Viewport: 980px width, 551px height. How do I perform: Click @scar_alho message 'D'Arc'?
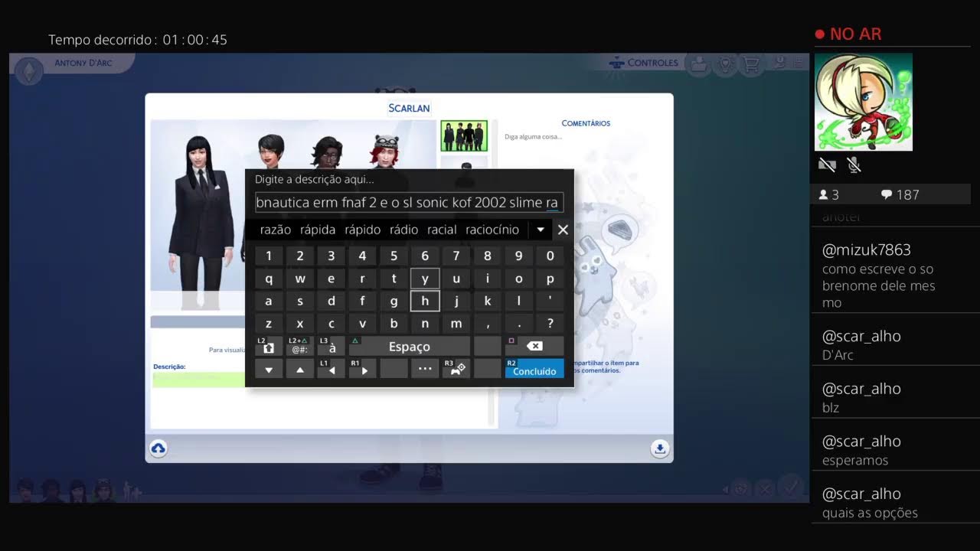895,344
